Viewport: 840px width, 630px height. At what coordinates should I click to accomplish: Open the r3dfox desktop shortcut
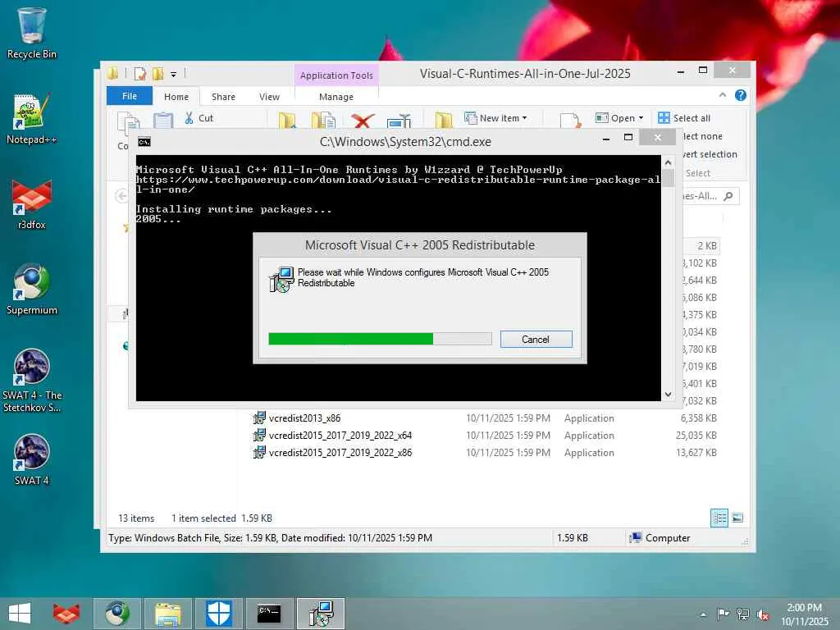click(x=32, y=204)
